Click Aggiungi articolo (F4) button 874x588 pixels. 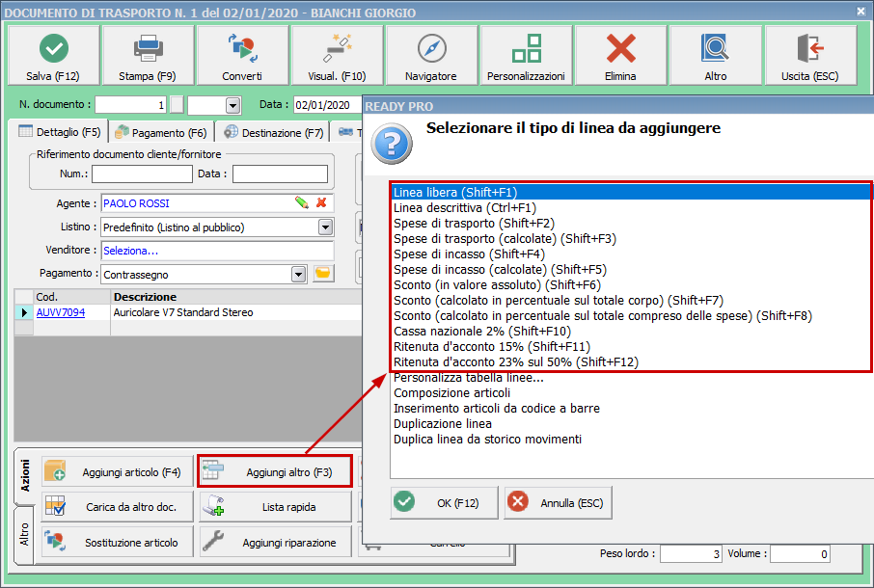[118, 472]
